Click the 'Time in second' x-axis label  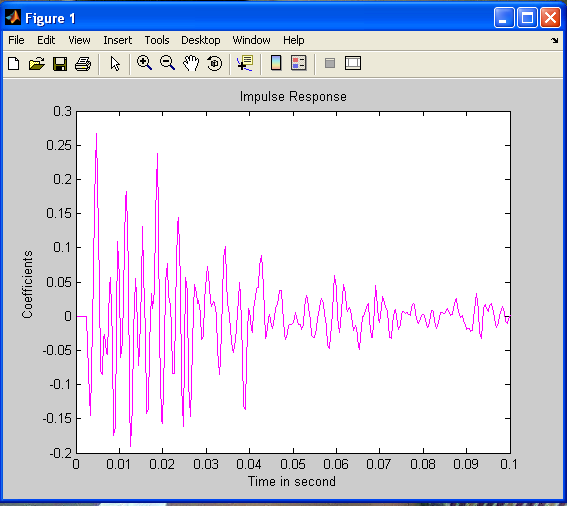[291, 481]
